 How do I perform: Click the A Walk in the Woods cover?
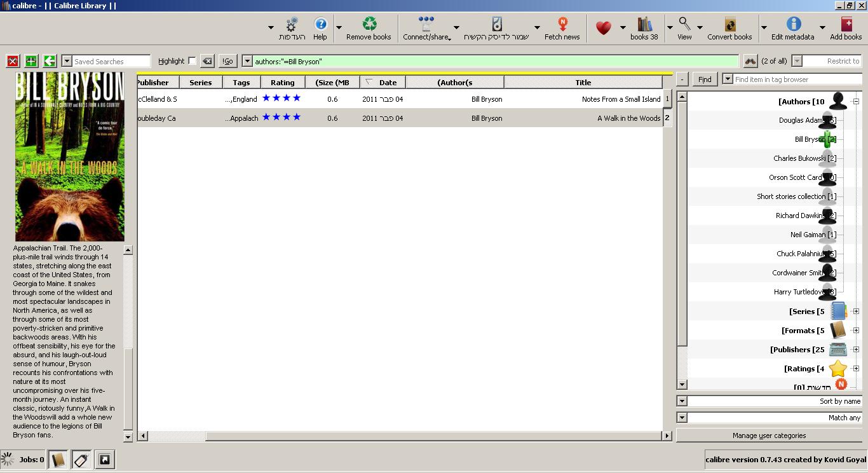(70, 156)
